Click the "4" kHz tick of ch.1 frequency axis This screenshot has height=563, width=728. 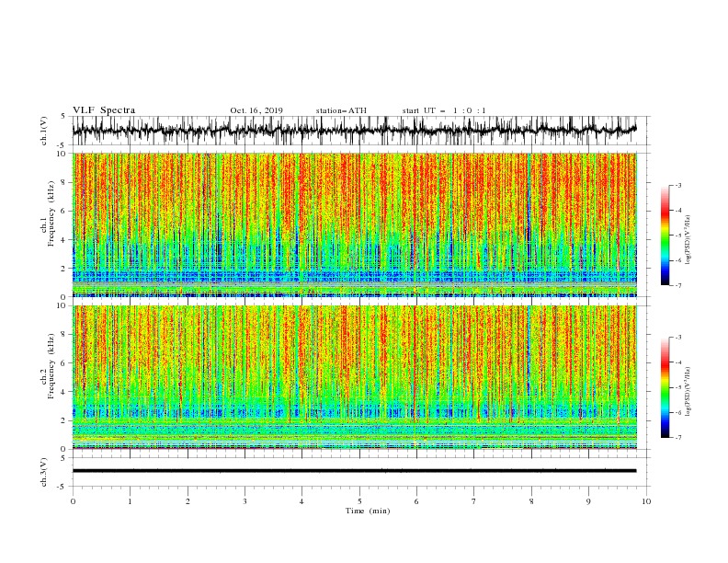pyautogui.click(x=63, y=240)
